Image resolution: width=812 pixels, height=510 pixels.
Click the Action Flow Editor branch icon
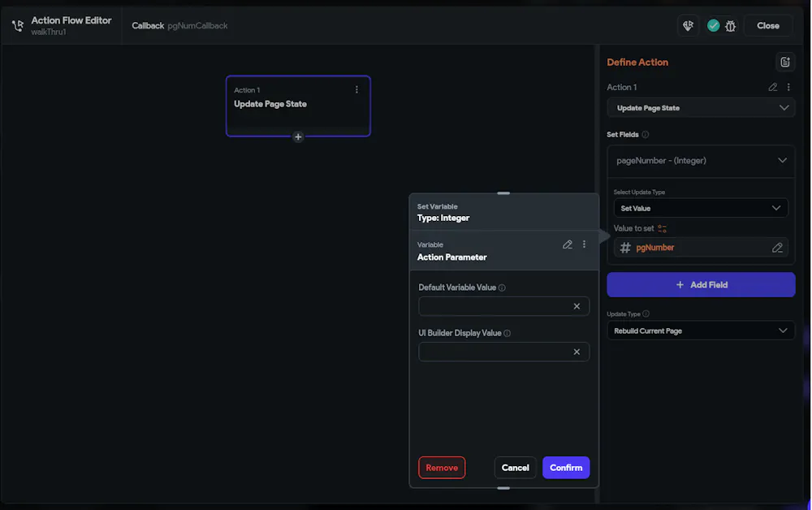18,25
